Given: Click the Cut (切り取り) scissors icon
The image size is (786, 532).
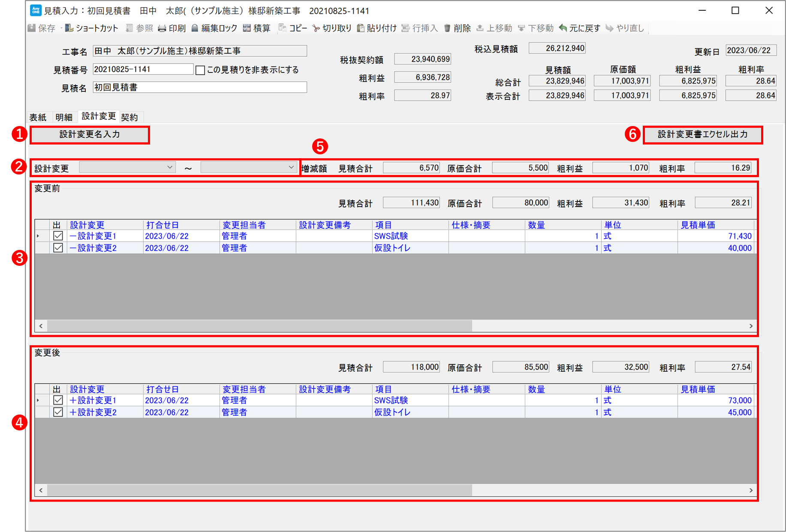Looking at the screenshot, I should [316, 28].
